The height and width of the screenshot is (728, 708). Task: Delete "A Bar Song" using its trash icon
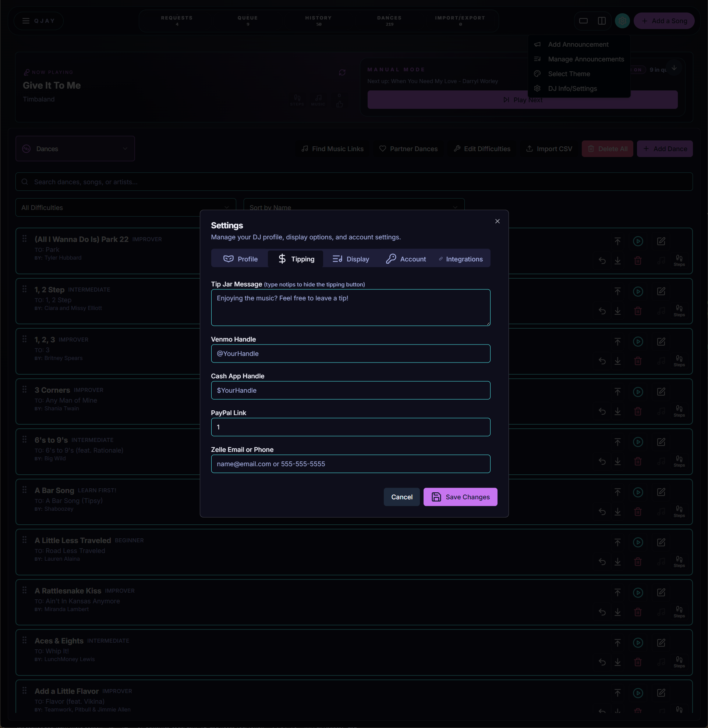638,511
